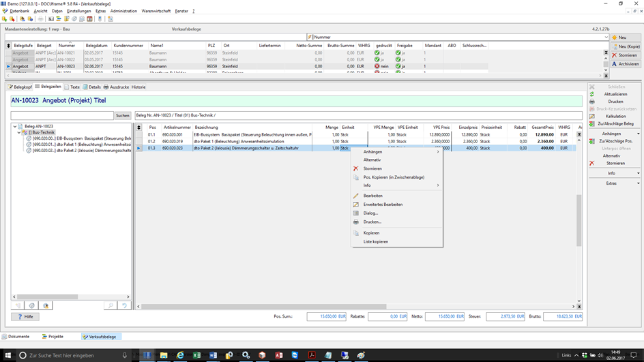The image size is (644, 362).
Task: Click the Windows Start button
Action: click(x=8, y=355)
